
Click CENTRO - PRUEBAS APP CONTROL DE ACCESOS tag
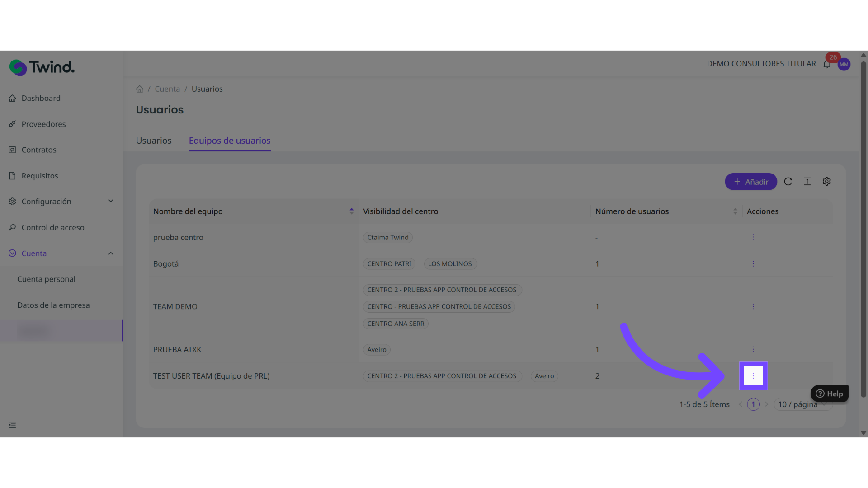click(439, 307)
